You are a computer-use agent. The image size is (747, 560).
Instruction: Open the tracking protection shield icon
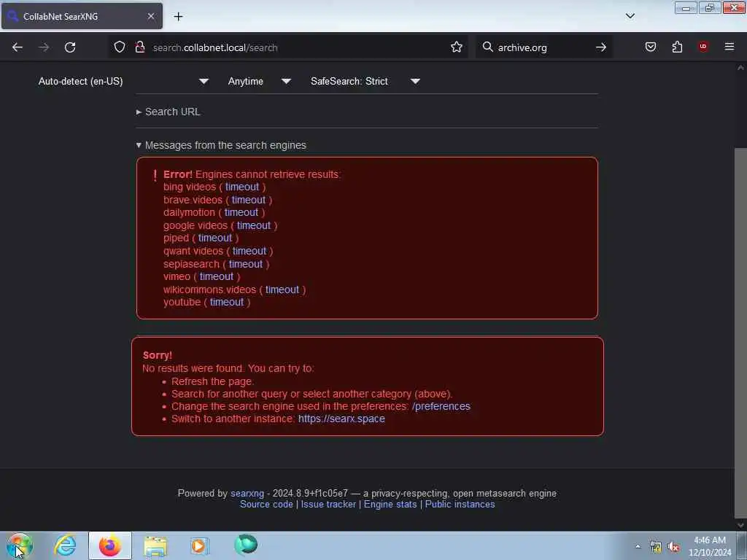(x=120, y=47)
